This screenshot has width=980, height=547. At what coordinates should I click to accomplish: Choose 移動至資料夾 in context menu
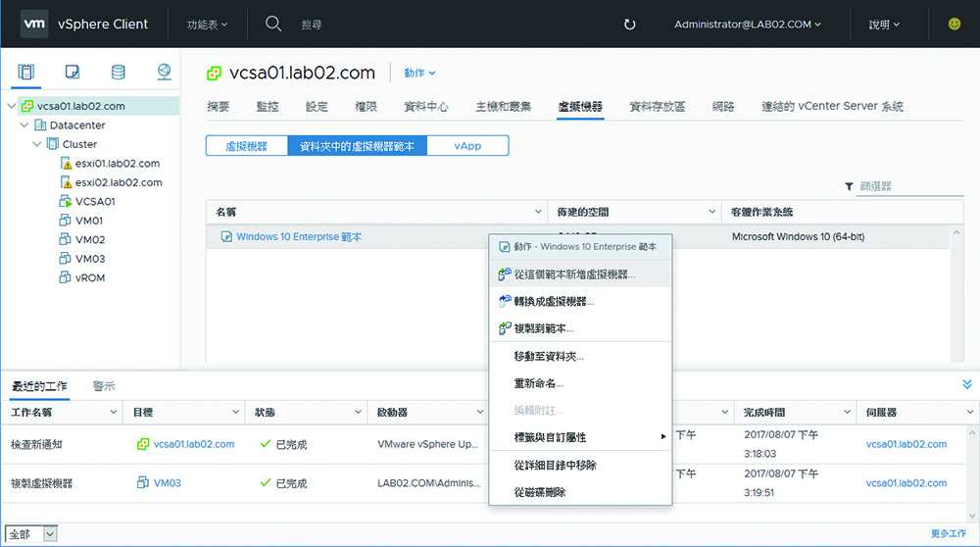[580, 356]
